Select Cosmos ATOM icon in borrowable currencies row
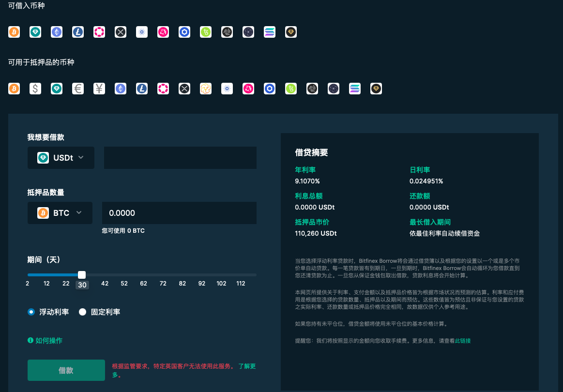Image resolution: width=563 pixels, height=392 pixels. coord(248,32)
